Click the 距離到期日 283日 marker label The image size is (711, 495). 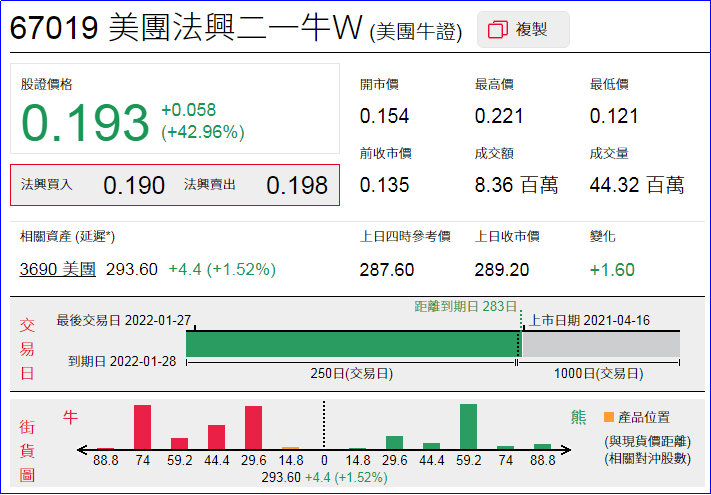click(x=466, y=306)
